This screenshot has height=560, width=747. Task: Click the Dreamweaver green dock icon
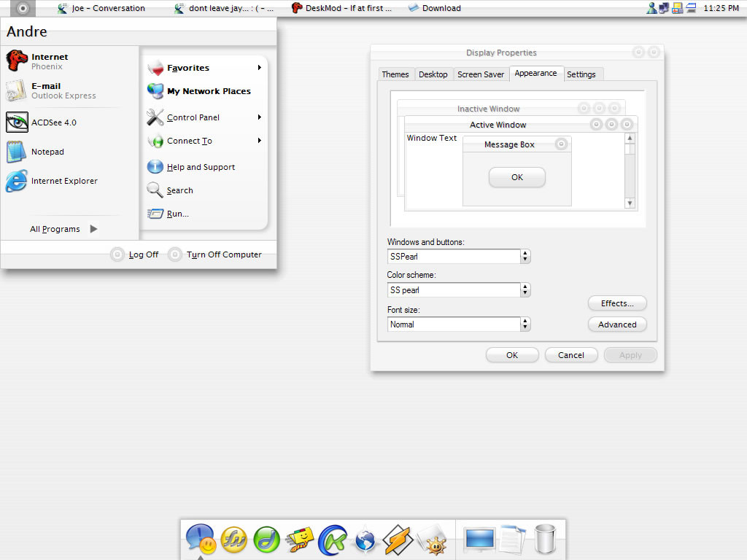[266, 540]
